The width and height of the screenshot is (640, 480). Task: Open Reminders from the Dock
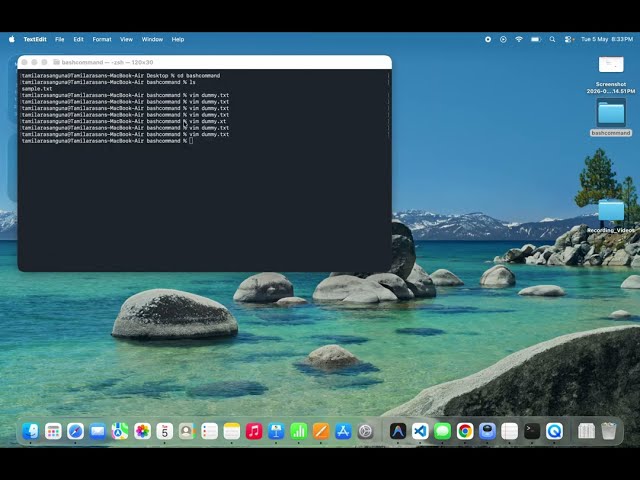(x=209, y=431)
